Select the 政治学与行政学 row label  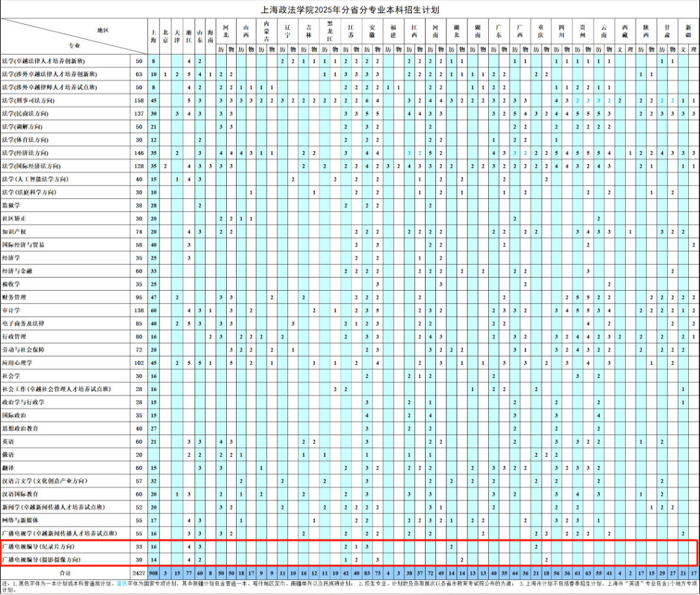coord(23,402)
